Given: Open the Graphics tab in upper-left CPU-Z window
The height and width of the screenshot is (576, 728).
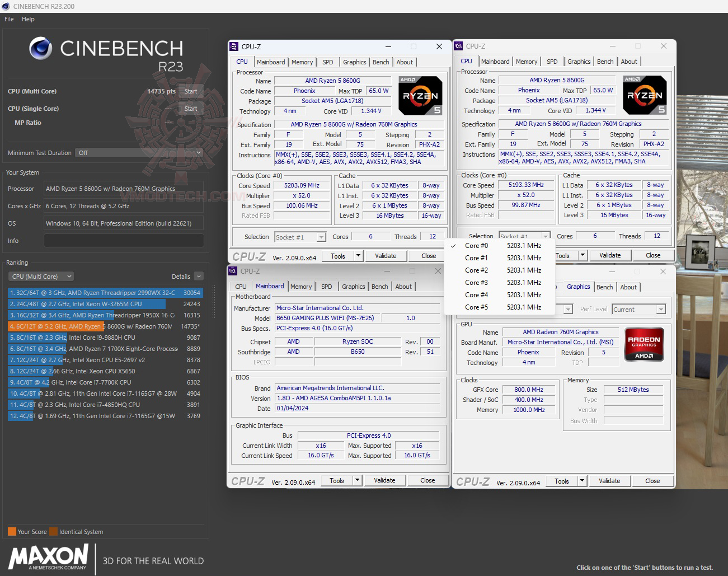Looking at the screenshot, I should tap(355, 62).
